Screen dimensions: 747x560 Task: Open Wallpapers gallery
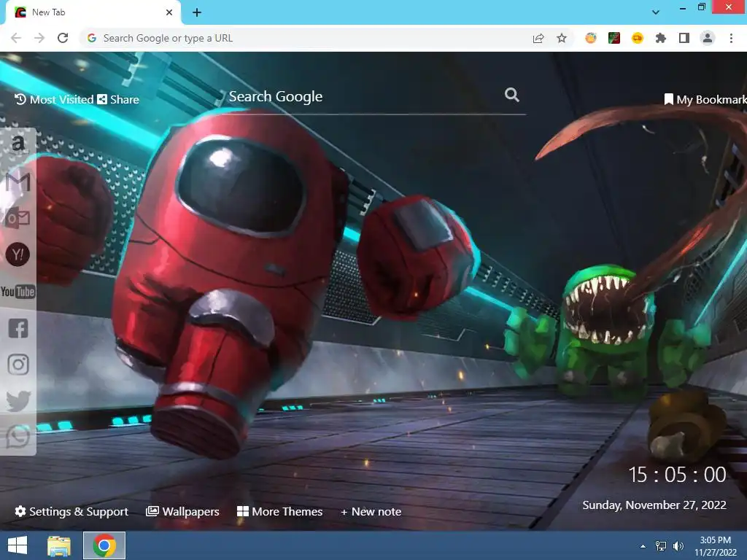click(182, 511)
